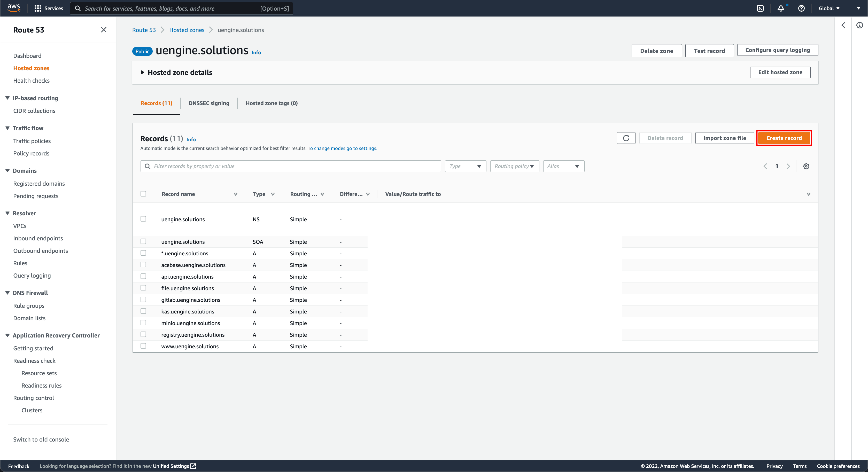The image size is (868, 472).
Task: Check the www.uengine.solutions record row
Action: (143, 346)
